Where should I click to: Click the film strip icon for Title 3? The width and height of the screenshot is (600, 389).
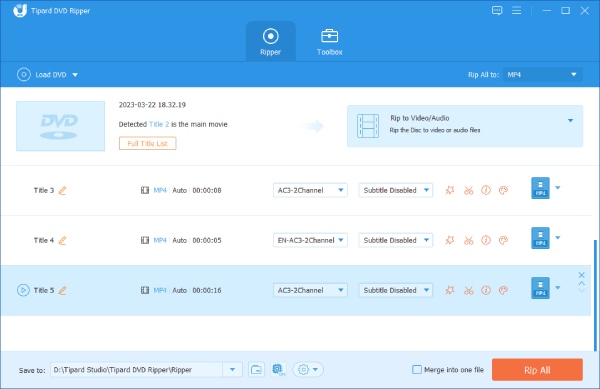click(x=145, y=190)
